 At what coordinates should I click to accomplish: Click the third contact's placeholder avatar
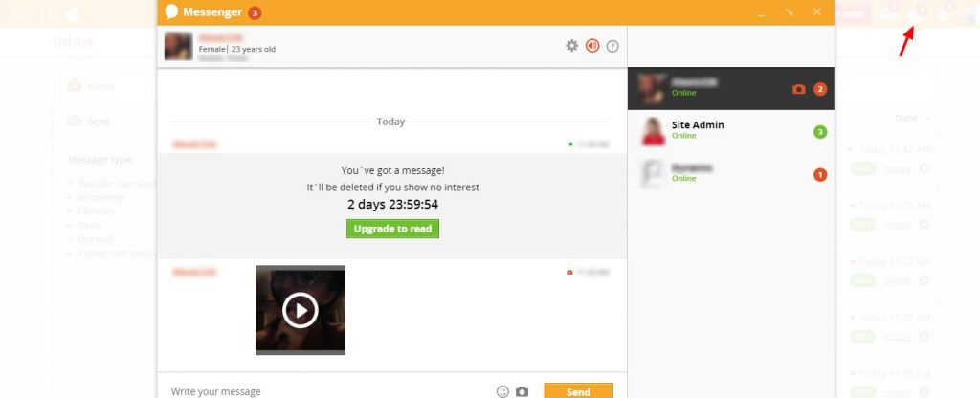coord(653,174)
